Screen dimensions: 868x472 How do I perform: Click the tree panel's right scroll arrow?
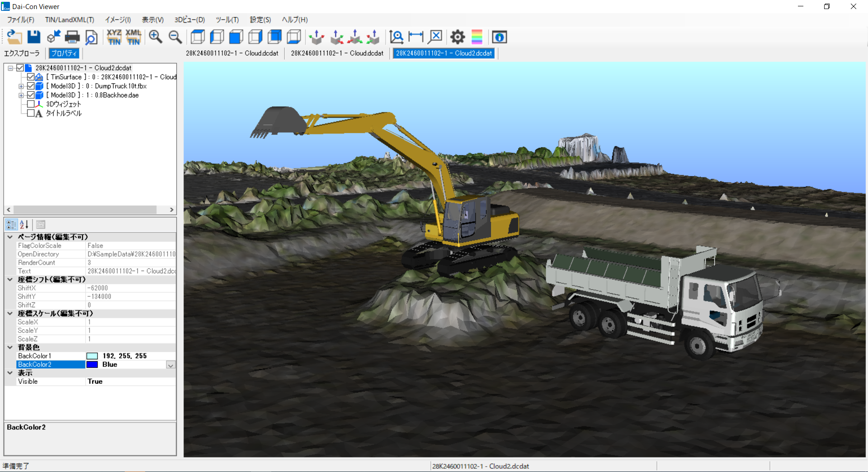pyautogui.click(x=171, y=210)
